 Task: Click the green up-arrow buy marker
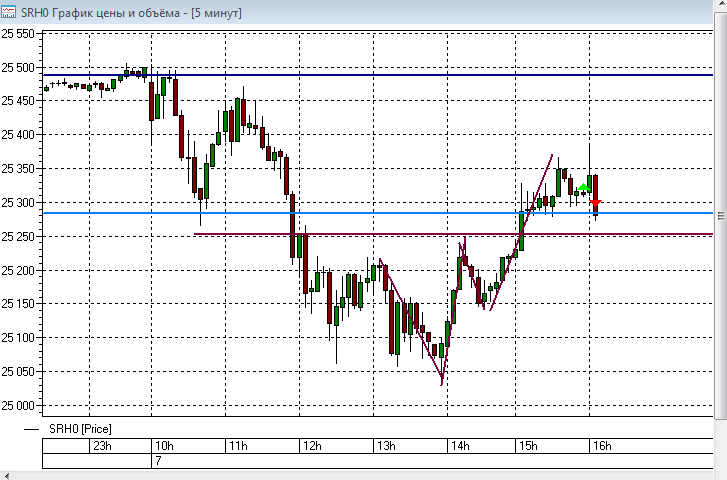[583, 187]
